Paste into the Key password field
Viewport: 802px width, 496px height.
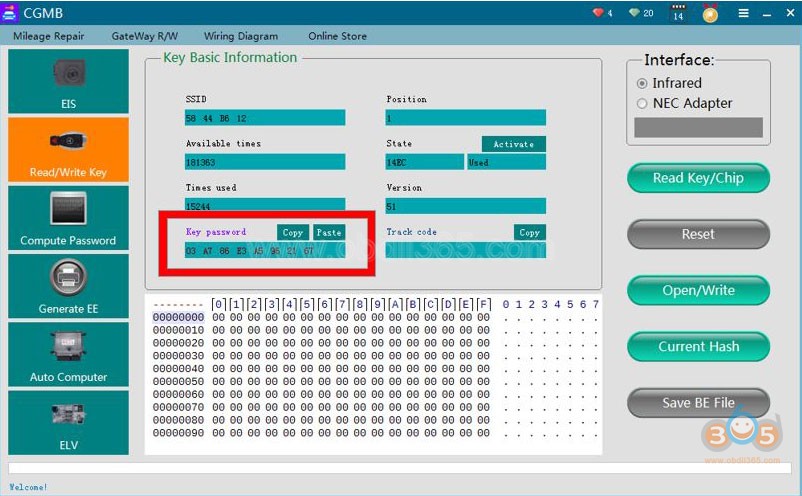coord(328,233)
